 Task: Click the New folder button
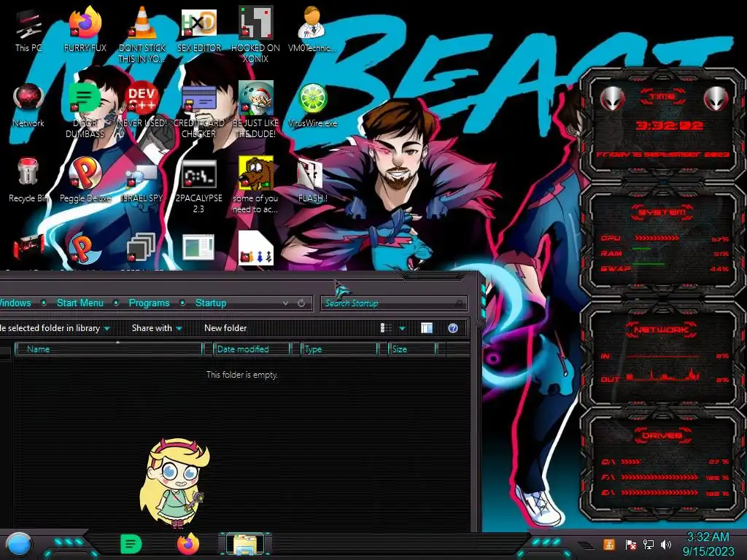tap(225, 328)
